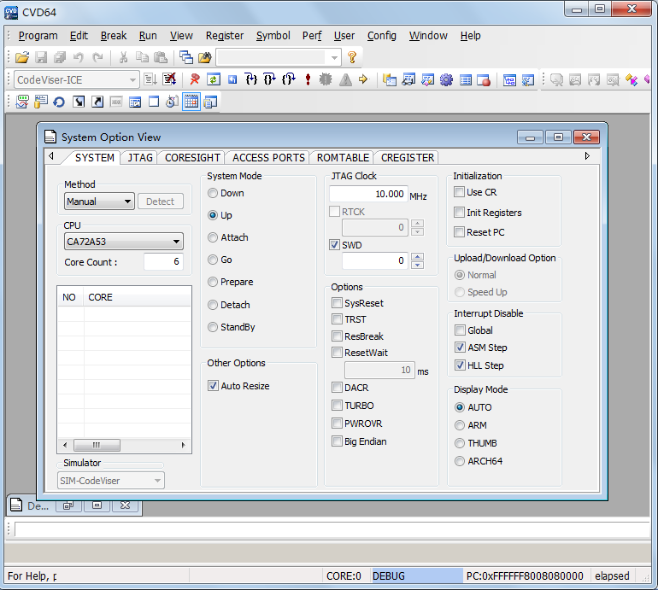Screen dimensions: 658x591
Task: Switch to the ROMTABLE tab
Action: click(x=343, y=157)
